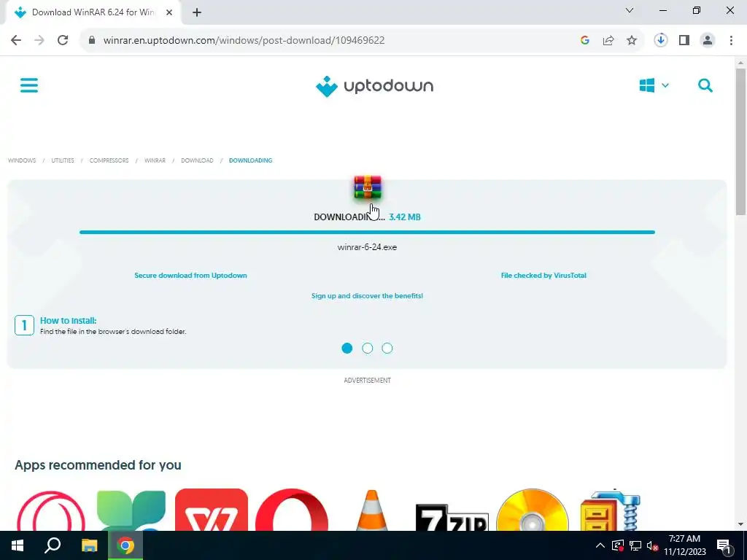747x560 pixels.
Task: Open the tab search chevron
Action: 630,10
